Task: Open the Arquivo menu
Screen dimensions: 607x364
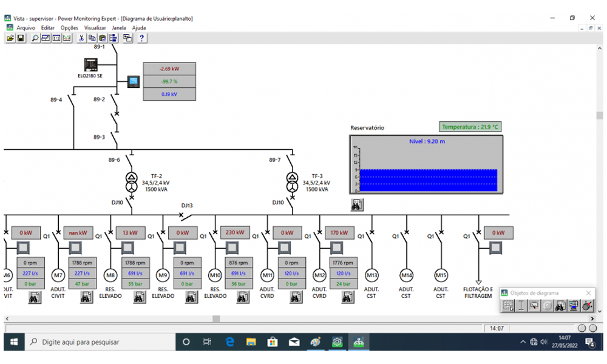Action: coord(25,28)
